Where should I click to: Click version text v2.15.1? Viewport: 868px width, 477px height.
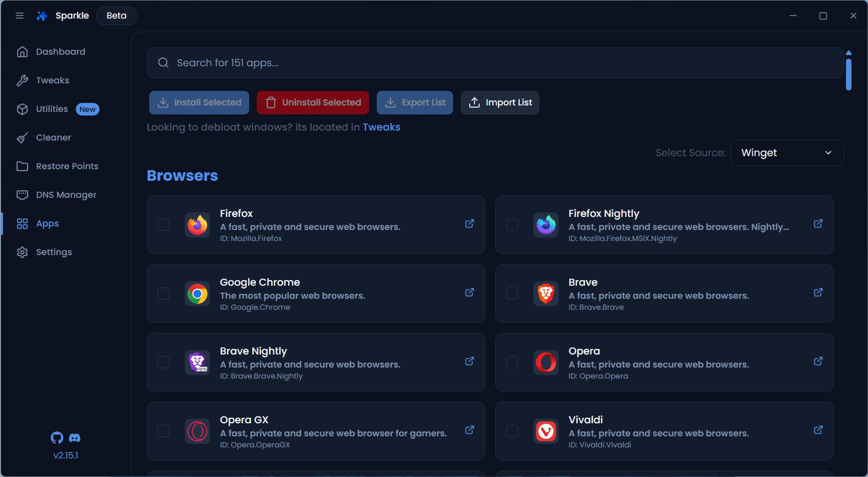click(66, 455)
